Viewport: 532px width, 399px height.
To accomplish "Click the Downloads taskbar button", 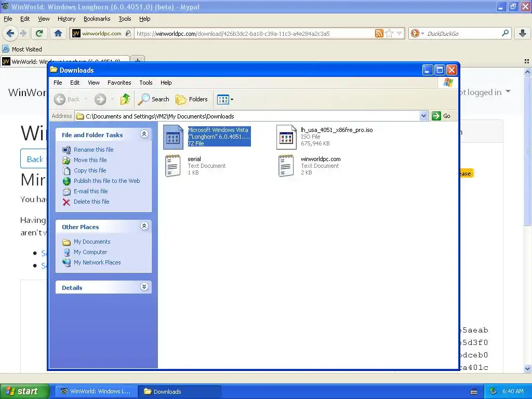I will click(x=180, y=391).
